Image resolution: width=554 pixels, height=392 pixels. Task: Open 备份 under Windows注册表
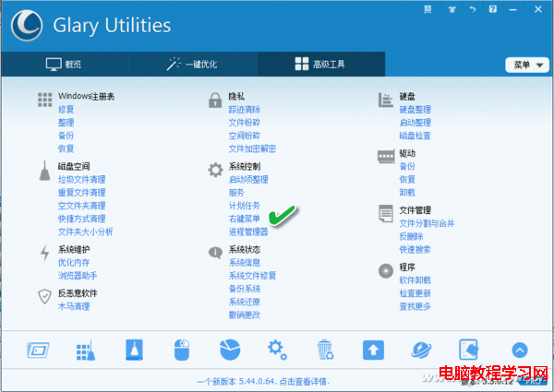(66, 136)
